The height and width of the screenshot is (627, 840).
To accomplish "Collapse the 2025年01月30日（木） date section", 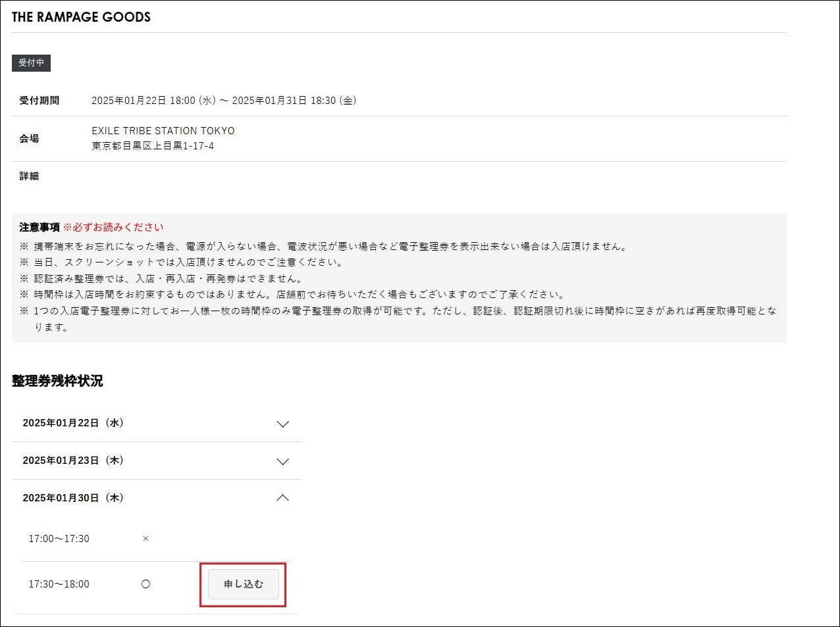I will (x=157, y=498).
